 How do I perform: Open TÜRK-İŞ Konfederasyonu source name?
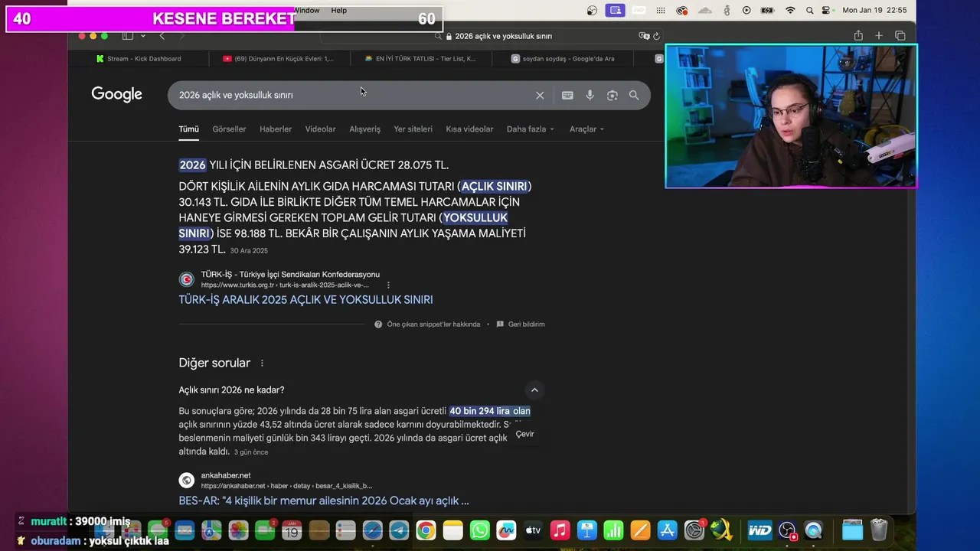click(x=290, y=275)
